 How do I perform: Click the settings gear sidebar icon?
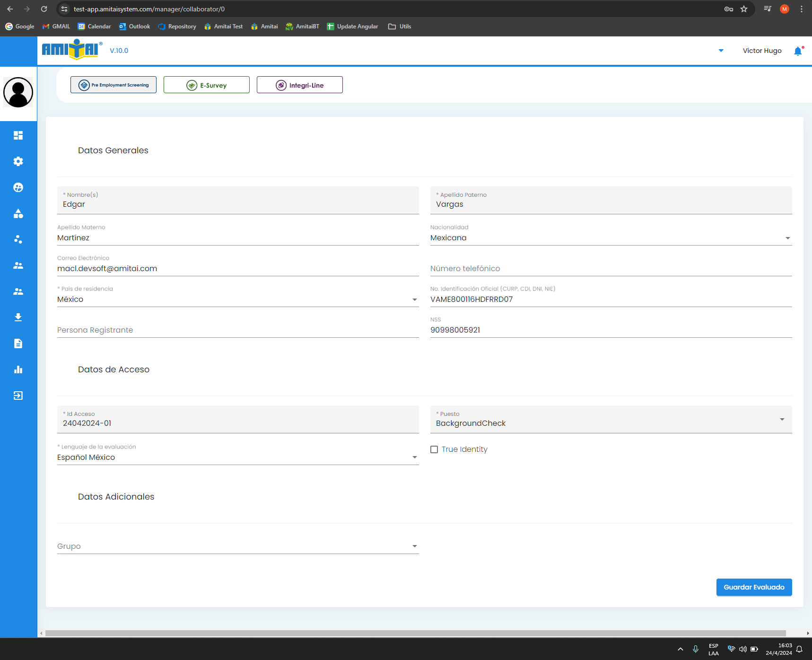tap(18, 161)
